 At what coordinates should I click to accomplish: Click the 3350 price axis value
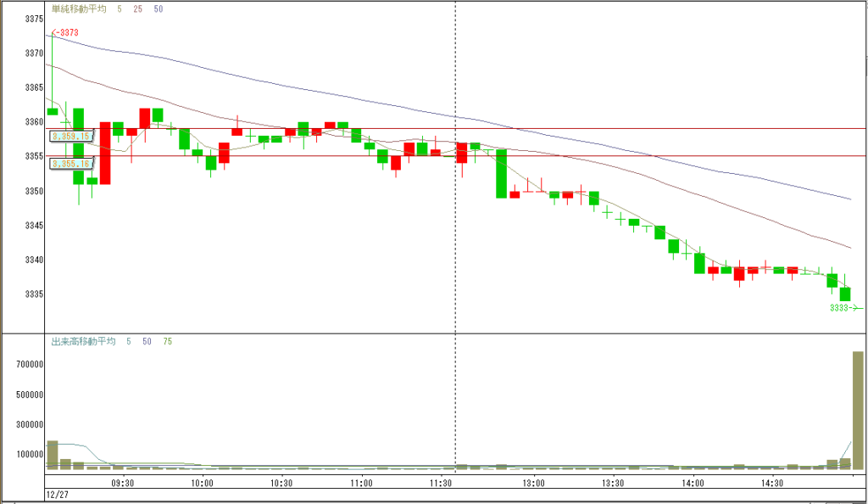[x=34, y=191]
